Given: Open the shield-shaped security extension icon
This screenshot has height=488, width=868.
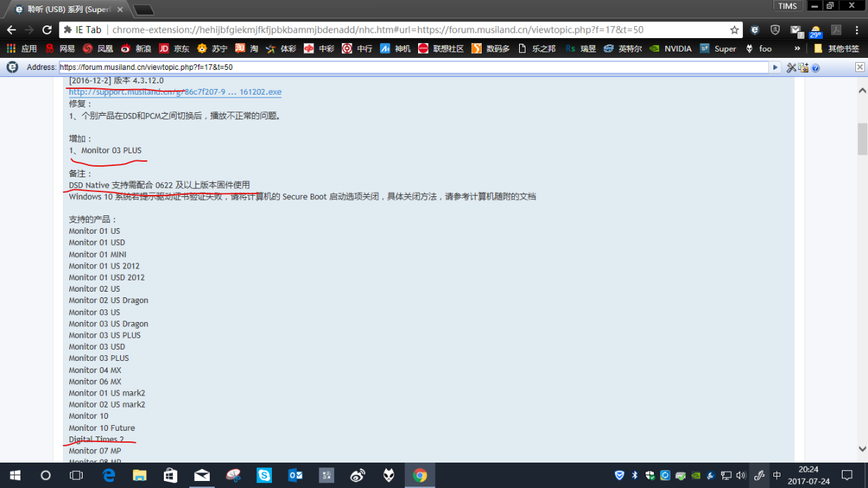Looking at the screenshot, I should point(775,30).
